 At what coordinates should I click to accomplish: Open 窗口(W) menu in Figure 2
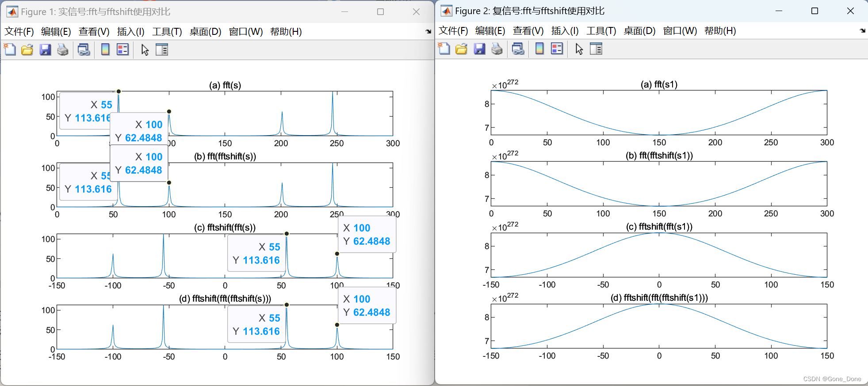point(680,31)
